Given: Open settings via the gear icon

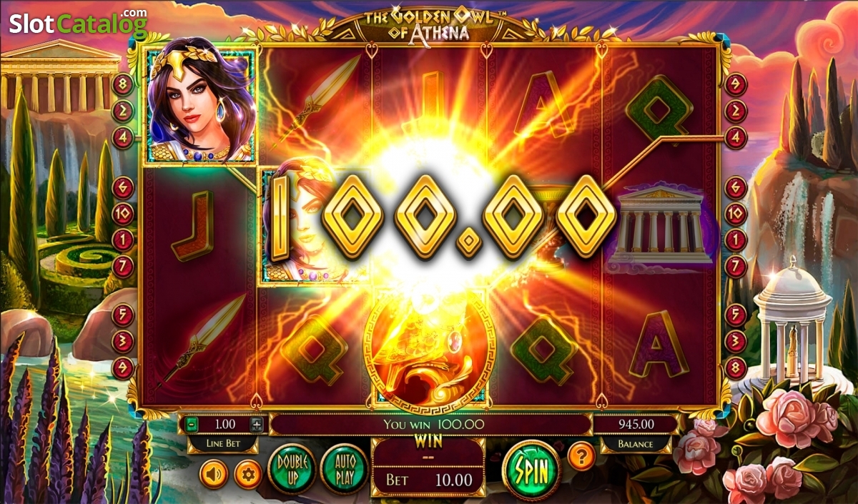Looking at the screenshot, I should click(x=248, y=473).
